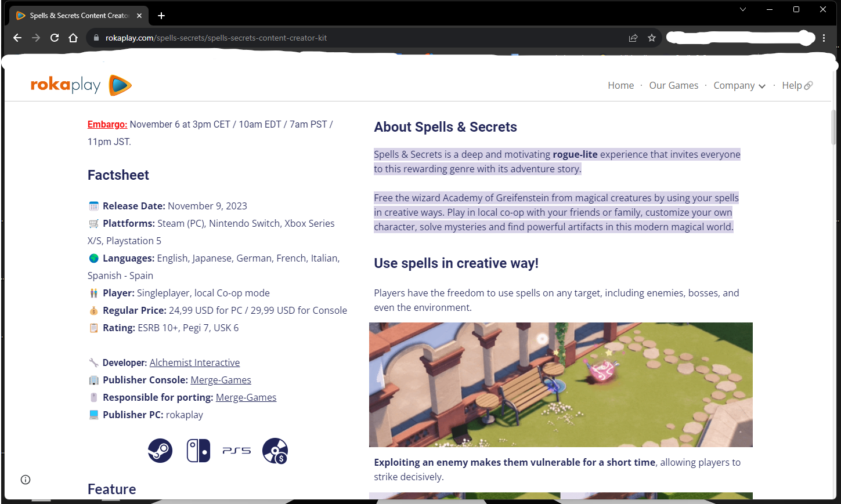Viewport: 841px width, 504px height.
Task: Open the Alchemist Interactive developer link
Action: pos(194,362)
